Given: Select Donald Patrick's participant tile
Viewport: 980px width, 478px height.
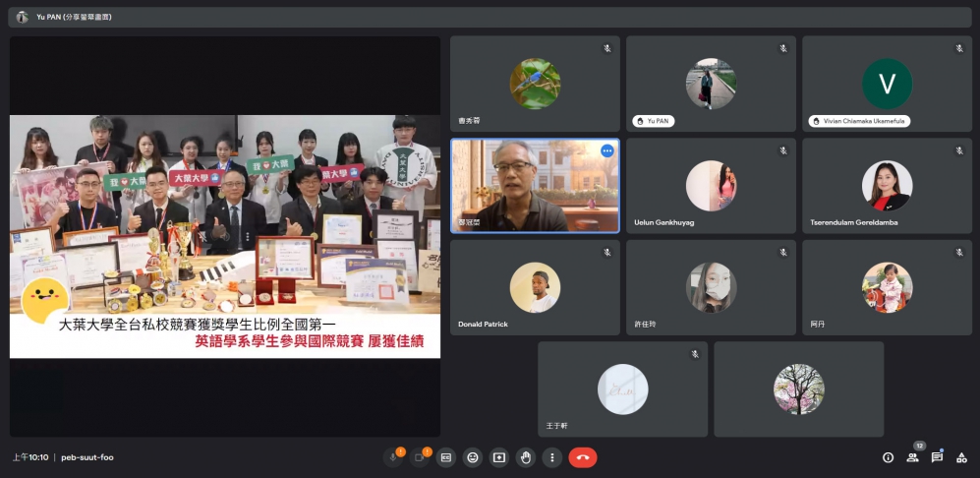Looking at the screenshot, I should click(535, 287).
